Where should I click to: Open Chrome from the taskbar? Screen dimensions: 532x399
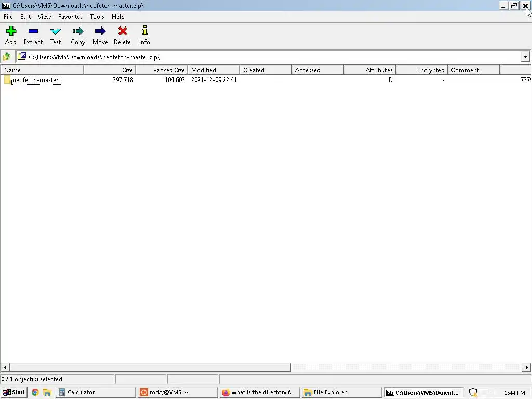(35, 392)
